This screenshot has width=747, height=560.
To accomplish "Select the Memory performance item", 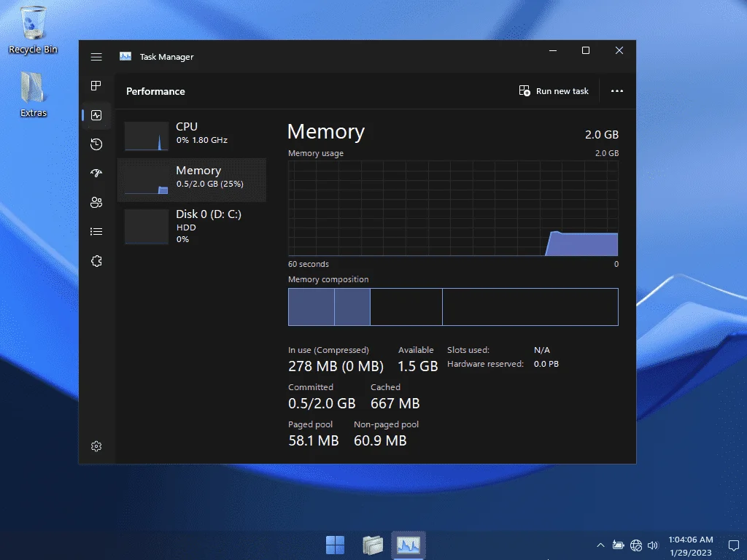I will 192,179.
